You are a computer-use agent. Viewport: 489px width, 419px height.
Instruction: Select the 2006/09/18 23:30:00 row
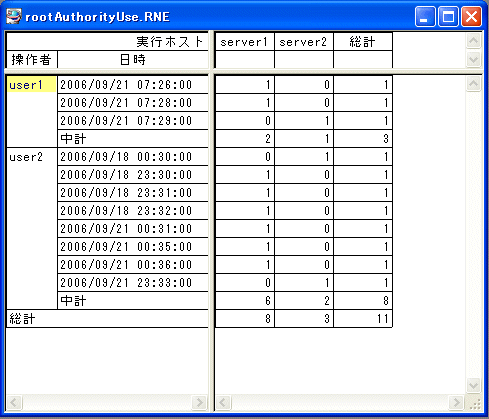[x=133, y=175]
